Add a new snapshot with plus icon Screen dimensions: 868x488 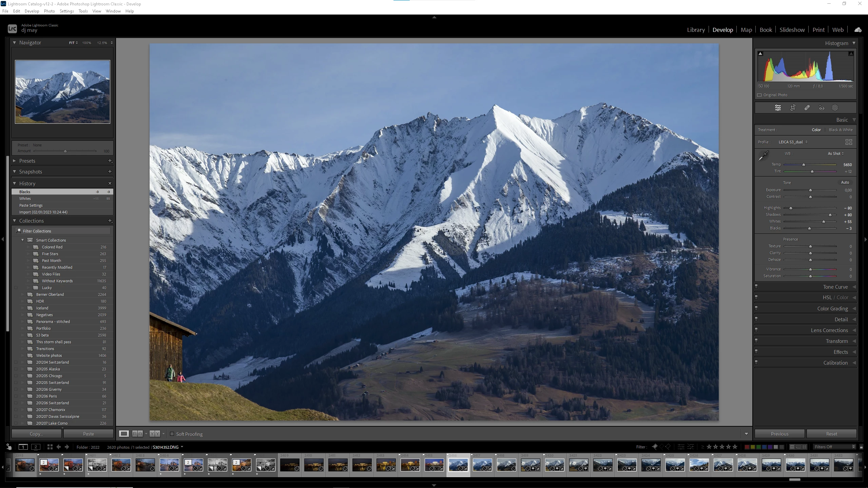click(x=110, y=172)
